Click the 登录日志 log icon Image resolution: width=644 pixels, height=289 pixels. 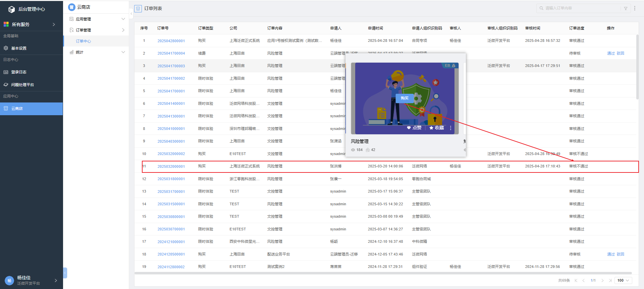click(6, 72)
